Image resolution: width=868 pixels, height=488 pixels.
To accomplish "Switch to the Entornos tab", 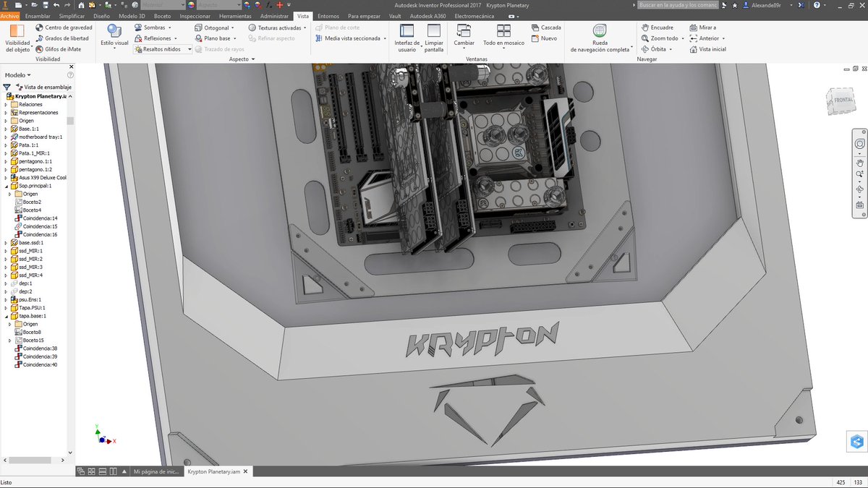I will pyautogui.click(x=328, y=15).
